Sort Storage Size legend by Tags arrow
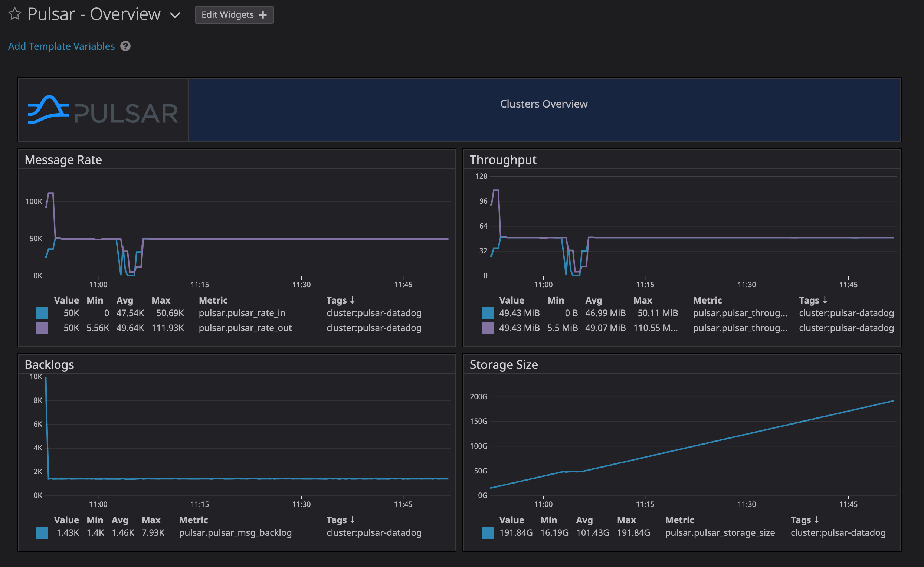Screen dimensions: 924x567 (x=816, y=520)
